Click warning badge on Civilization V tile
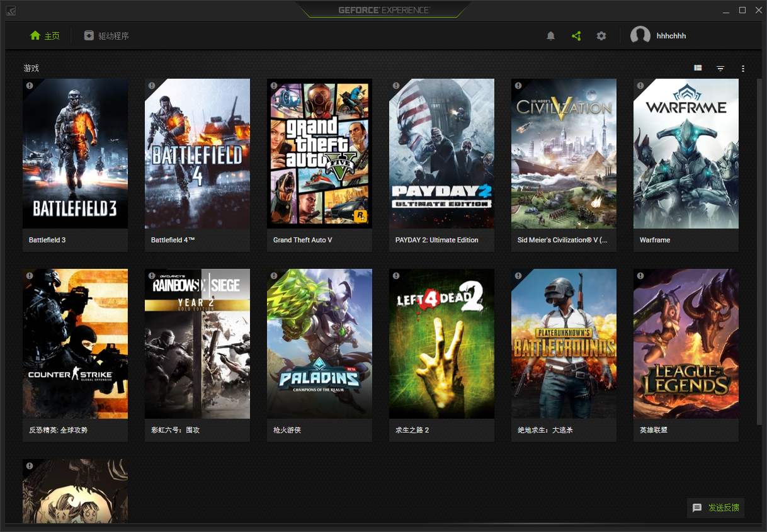This screenshot has width=767, height=532. (518, 86)
